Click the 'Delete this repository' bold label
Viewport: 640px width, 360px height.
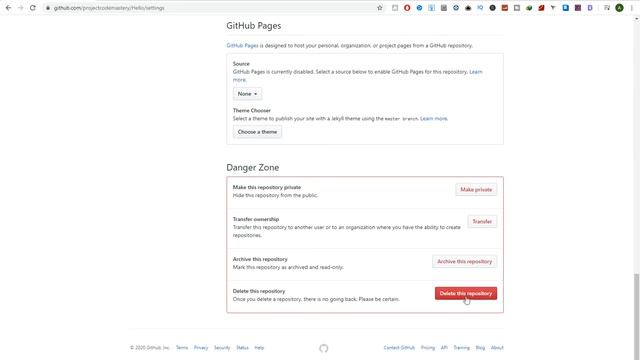(259, 291)
